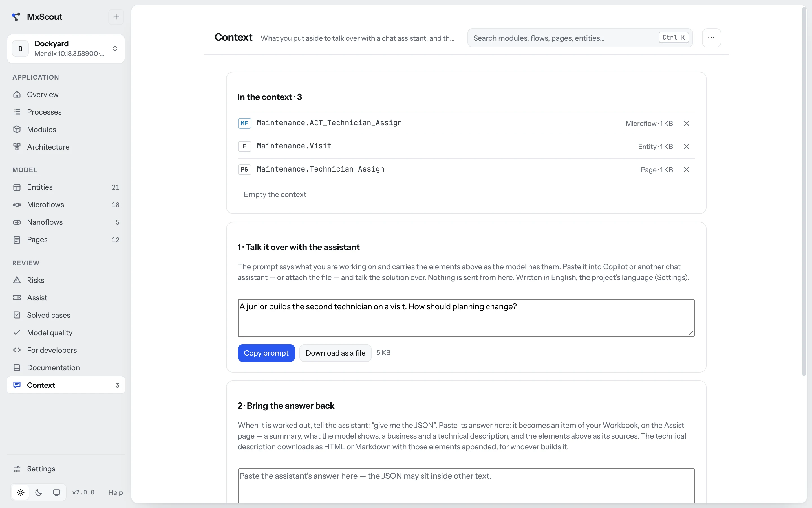The width and height of the screenshot is (812, 508).
Task: Click the Architecture diagram icon
Action: (17, 147)
